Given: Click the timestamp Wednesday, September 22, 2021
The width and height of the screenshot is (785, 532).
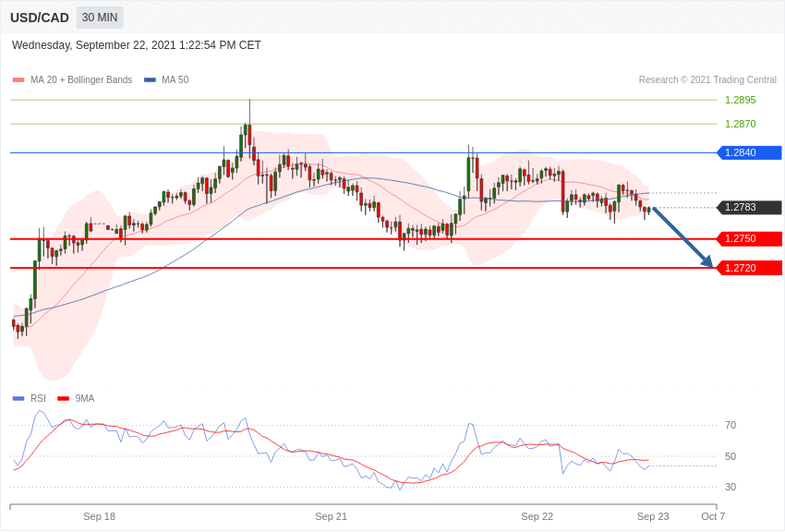Looking at the screenshot, I should point(136,45).
